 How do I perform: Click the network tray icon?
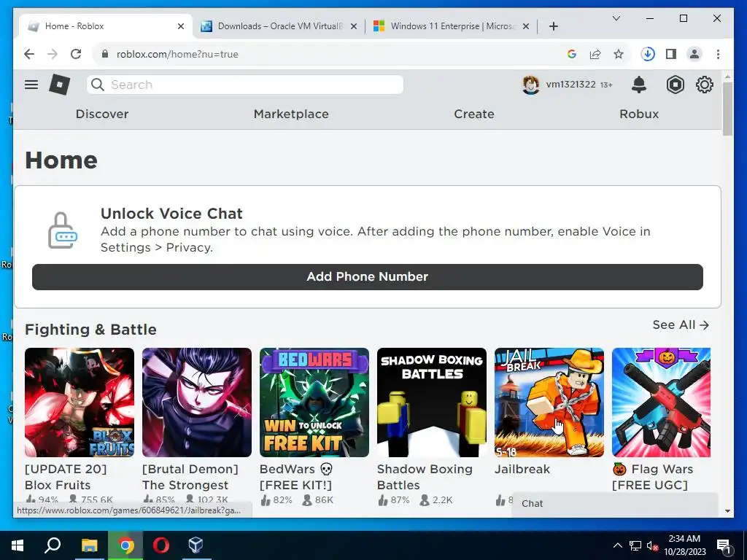[x=635, y=545]
